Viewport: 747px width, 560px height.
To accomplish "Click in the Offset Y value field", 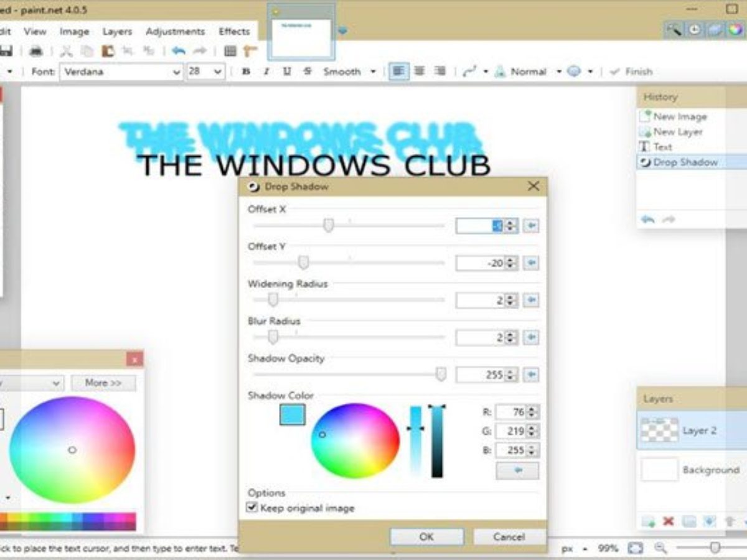I will (x=480, y=263).
